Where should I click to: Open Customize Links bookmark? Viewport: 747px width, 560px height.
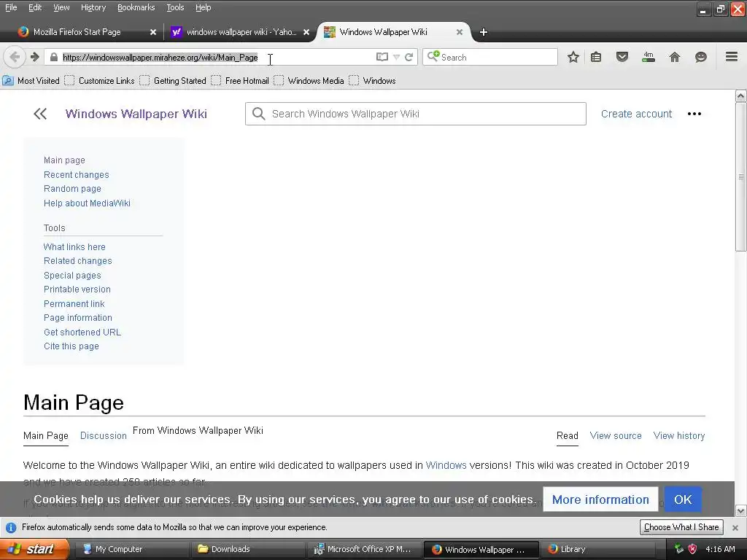pyautogui.click(x=99, y=80)
